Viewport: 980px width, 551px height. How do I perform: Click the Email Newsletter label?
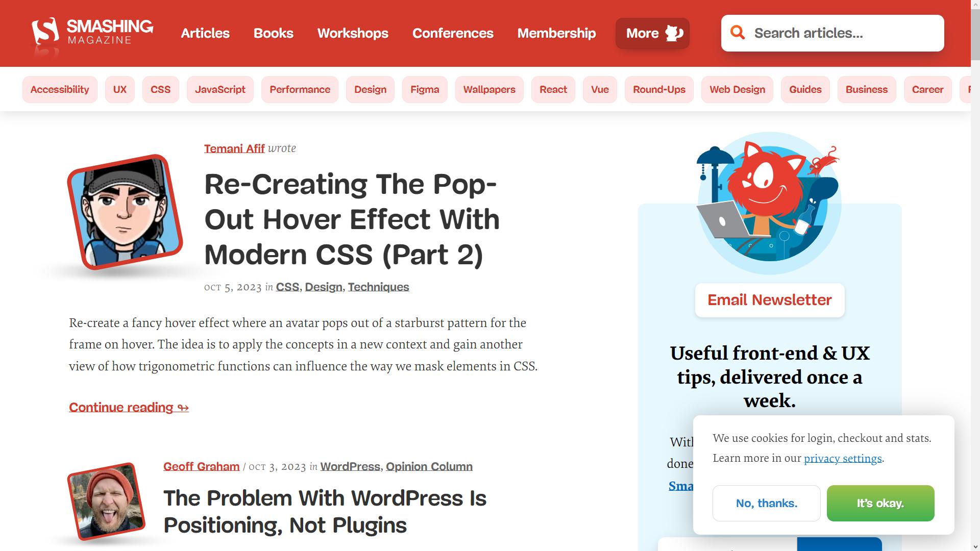[770, 300]
